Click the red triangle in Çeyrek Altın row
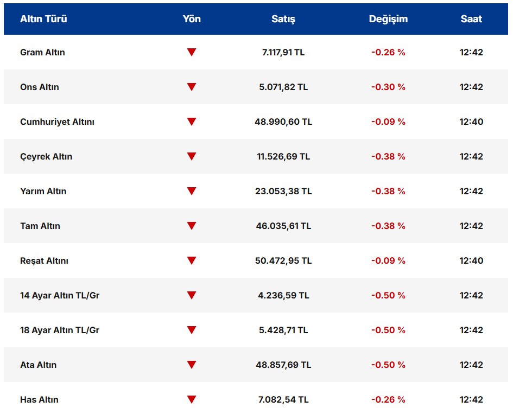 coord(191,156)
